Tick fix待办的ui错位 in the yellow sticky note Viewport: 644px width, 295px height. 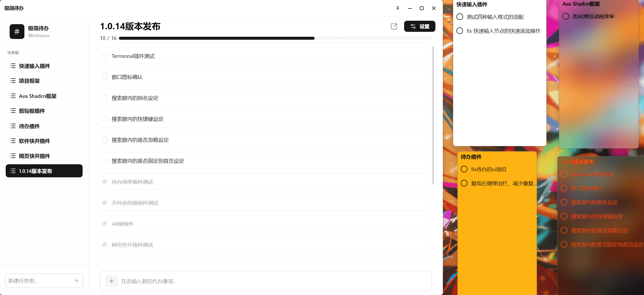coord(464,169)
